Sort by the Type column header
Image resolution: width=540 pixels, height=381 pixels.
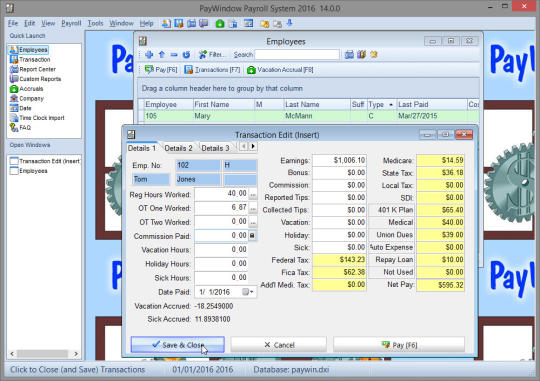381,104
